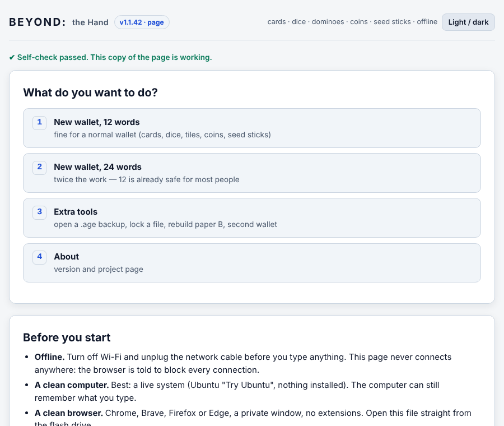Click the number 4 badge icon

click(x=40, y=257)
